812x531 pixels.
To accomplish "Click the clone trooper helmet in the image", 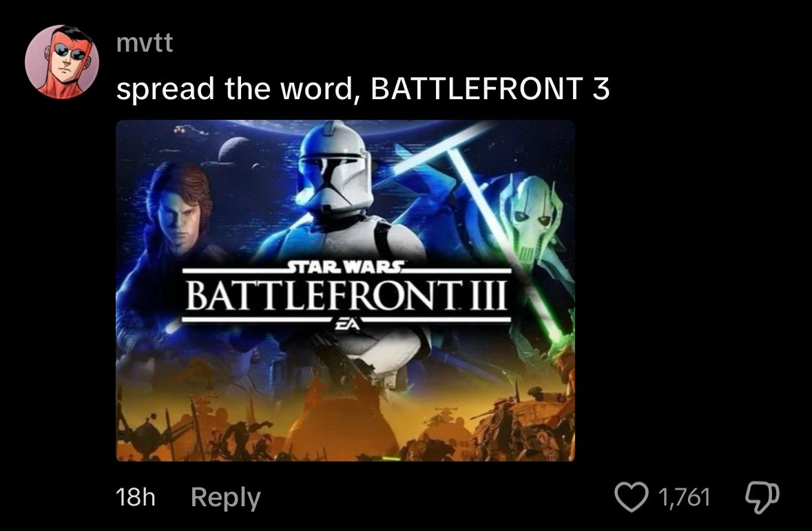I will 333,170.
